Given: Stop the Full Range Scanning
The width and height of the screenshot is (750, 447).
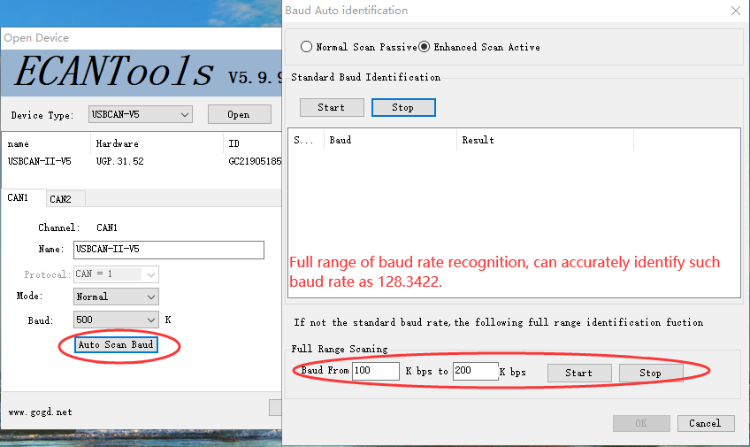Looking at the screenshot, I should click(651, 373).
